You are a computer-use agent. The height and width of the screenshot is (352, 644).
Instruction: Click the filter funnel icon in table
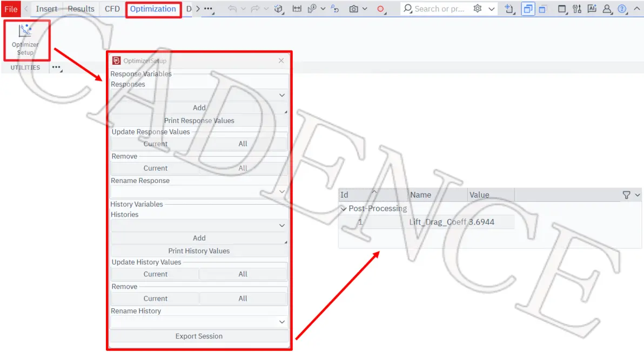(x=626, y=195)
